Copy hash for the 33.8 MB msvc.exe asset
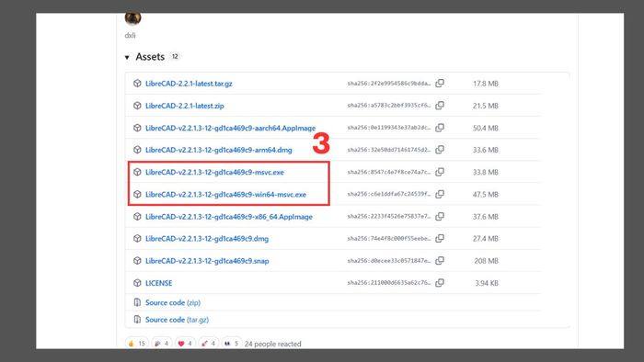Viewport: 644px width, 362px height. point(440,172)
